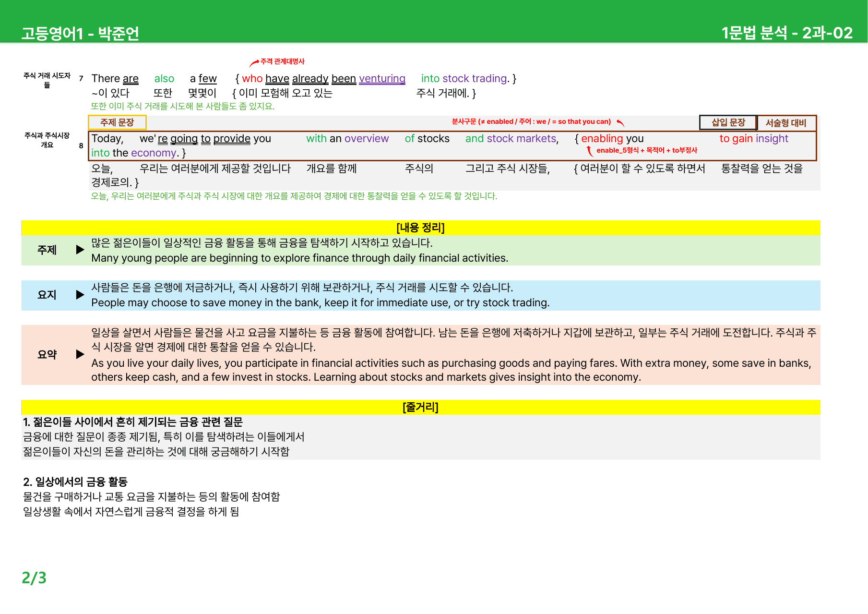
Task: Select the header title '고등영어1 - 박준언'
Action: click(x=80, y=33)
